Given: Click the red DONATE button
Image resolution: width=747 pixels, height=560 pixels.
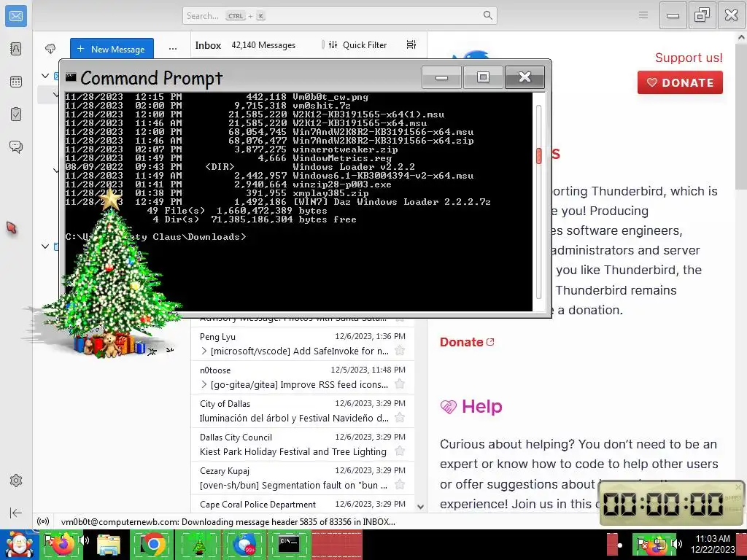Looking at the screenshot, I should click(x=680, y=82).
